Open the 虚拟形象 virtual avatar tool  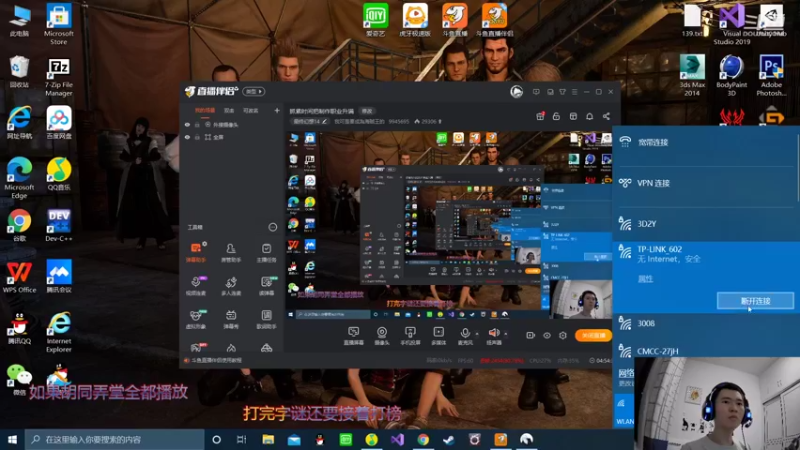click(x=196, y=319)
